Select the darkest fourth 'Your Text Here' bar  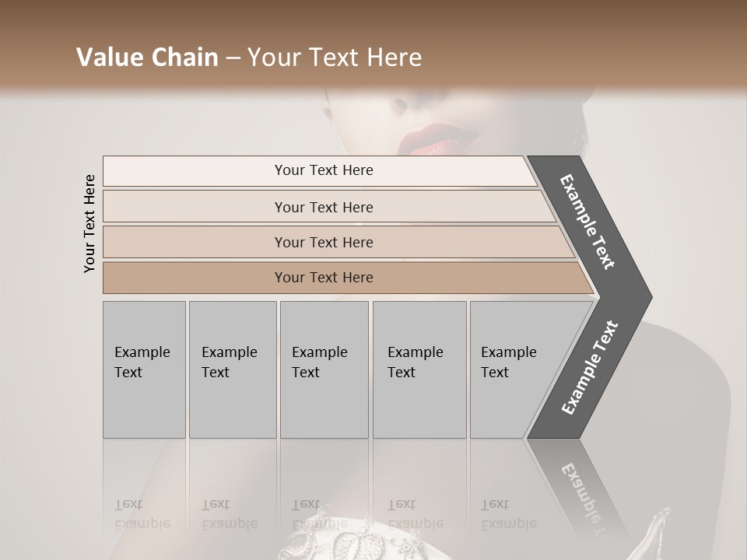(348, 278)
